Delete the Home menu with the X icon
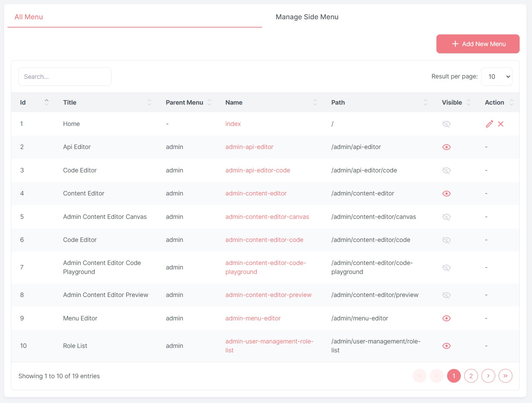 pos(501,124)
